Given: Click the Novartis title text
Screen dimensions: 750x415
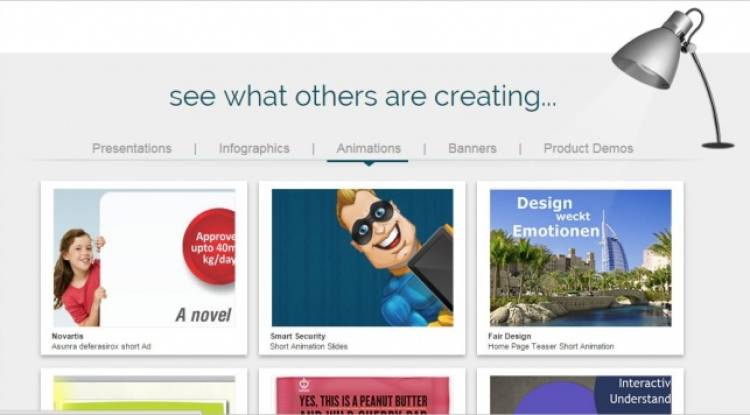Looking at the screenshot, I should (x=67, y=336).
